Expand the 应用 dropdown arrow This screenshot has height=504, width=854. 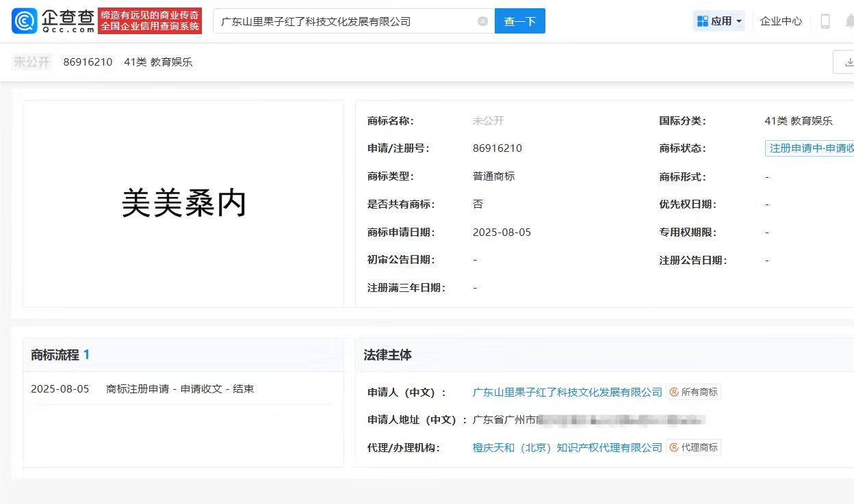point(739,22)
